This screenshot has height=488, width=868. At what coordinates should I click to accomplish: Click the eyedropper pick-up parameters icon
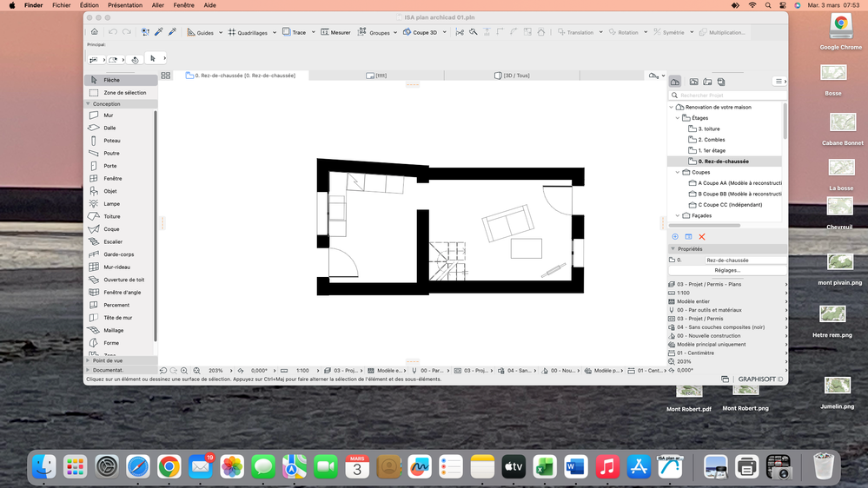click(159, 32)
